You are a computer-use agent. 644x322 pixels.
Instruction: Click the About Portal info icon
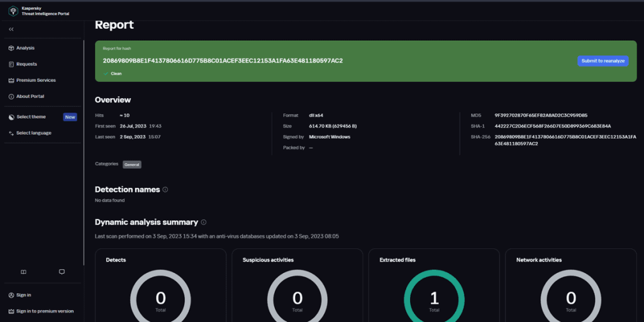11,96
